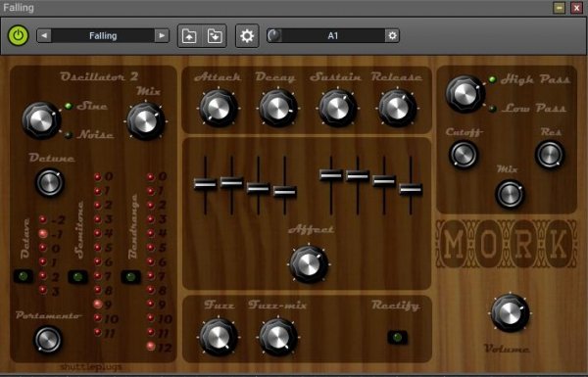Image resolution: width=588 pixels, height=377 pixels.
Task: Select Semitone 11 LED
Action: 97,332
